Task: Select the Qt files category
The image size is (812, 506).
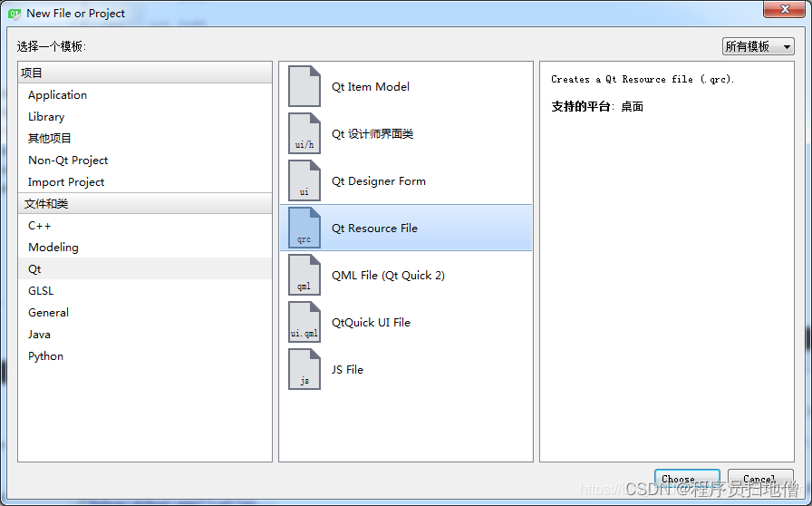Action: coord(144,269)
